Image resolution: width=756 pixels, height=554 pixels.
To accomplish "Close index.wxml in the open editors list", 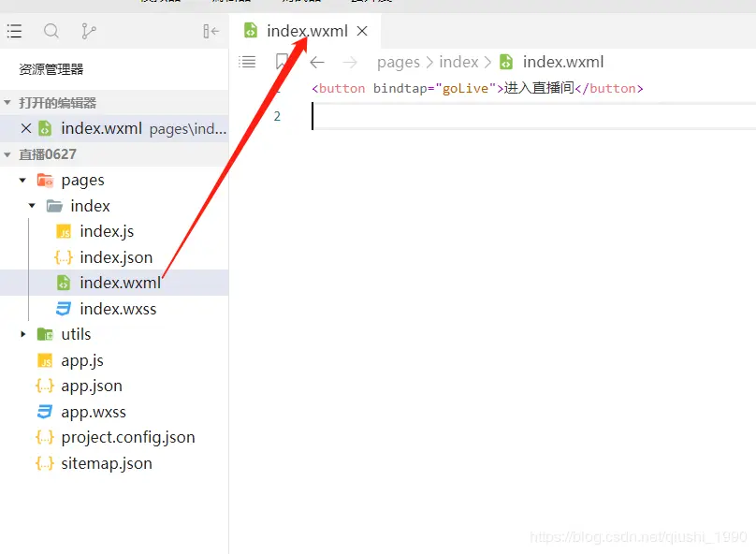I will pos(26,128).
